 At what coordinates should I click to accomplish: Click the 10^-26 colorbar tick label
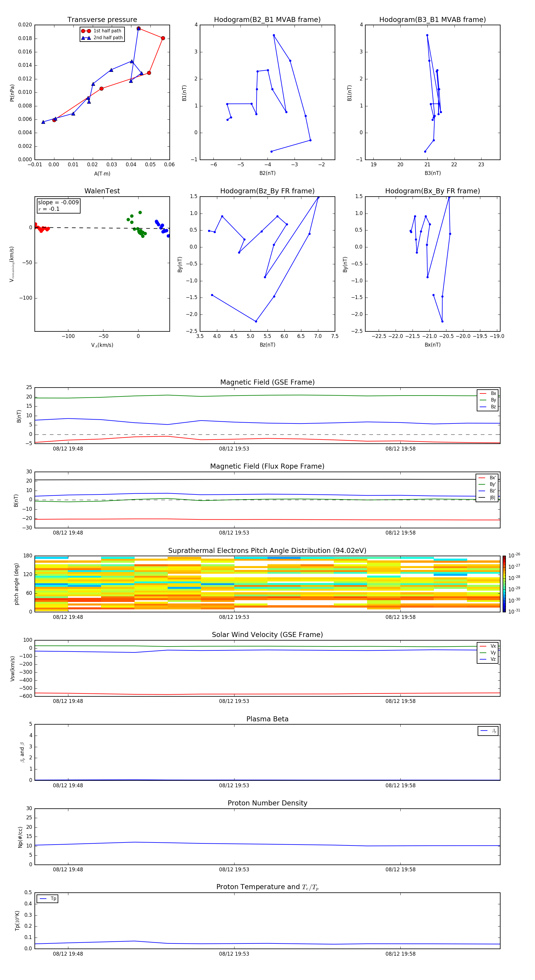point(514,555)
